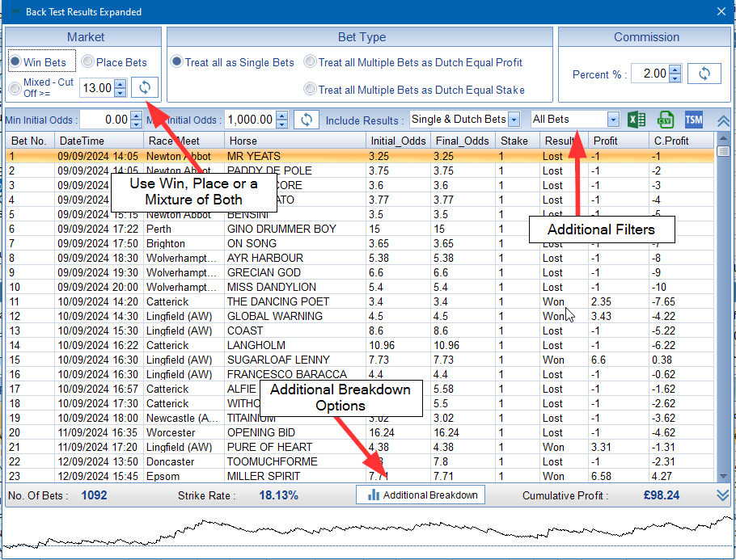Click the Commission Percent input field
This screenshot has width=736, height=560.
650,74
